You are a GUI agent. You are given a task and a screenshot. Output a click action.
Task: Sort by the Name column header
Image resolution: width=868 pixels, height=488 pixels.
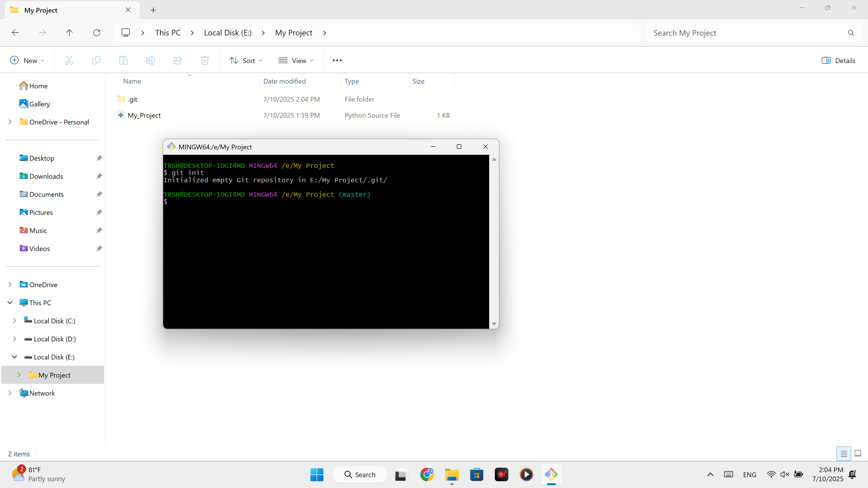coord(132,81)
